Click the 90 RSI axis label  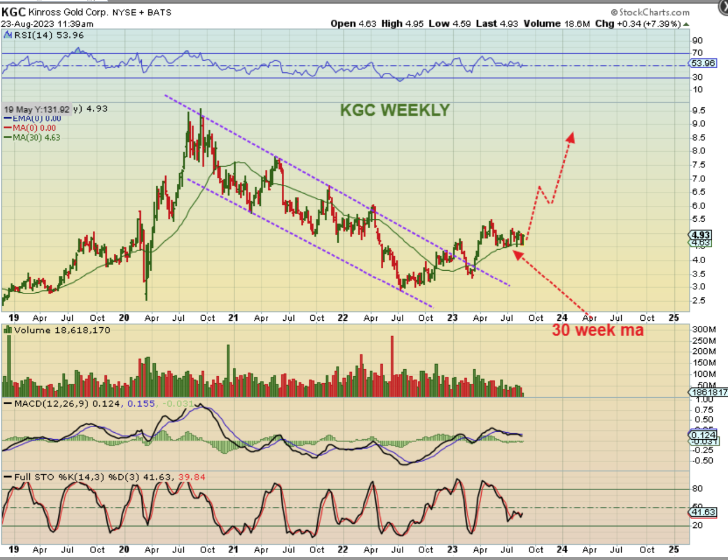(698, 41)
